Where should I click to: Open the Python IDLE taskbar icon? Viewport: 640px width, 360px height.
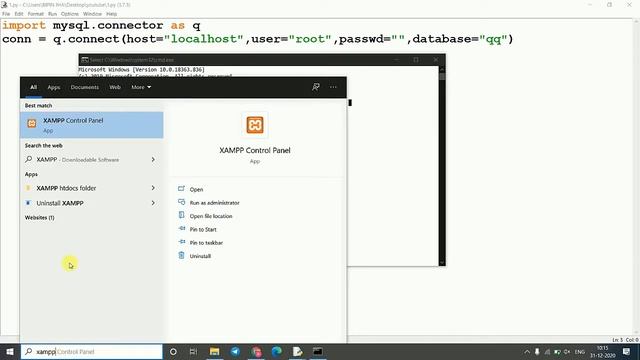(297, 352)
